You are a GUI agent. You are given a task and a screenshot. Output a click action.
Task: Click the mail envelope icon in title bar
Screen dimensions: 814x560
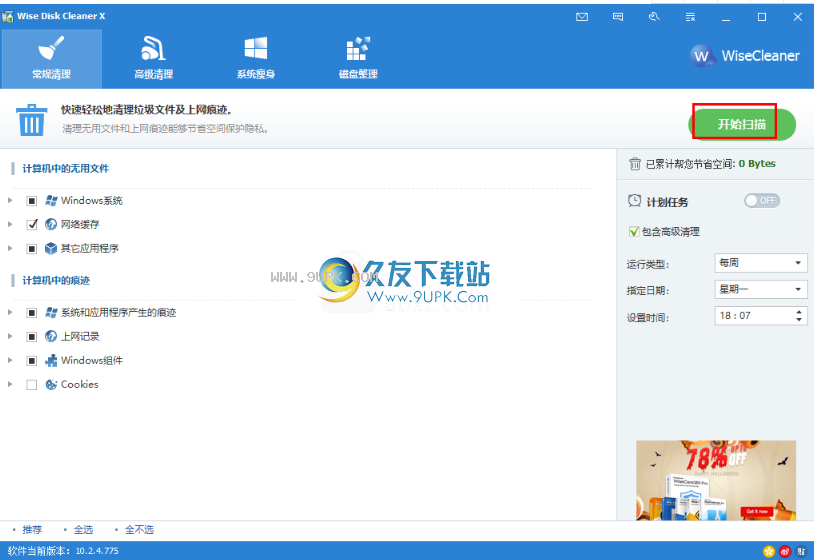[x=582, y=17]
